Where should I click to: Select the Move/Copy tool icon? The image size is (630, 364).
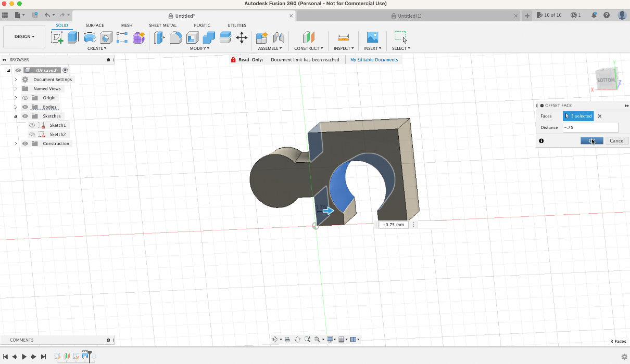[x=242, y=37]
